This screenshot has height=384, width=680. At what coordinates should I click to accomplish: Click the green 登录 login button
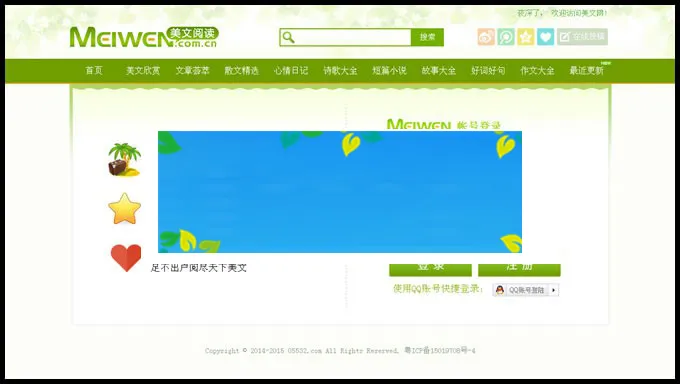tap(430, 269)
